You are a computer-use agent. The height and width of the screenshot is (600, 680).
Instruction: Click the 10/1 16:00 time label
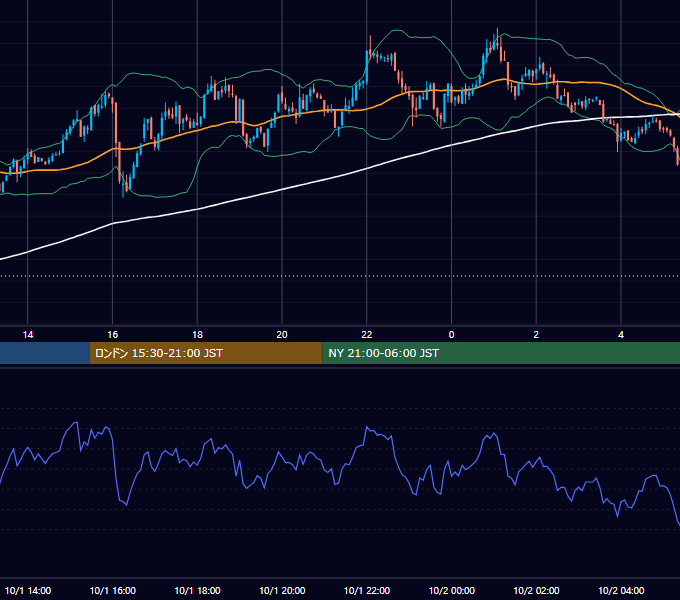coord(113,590)
